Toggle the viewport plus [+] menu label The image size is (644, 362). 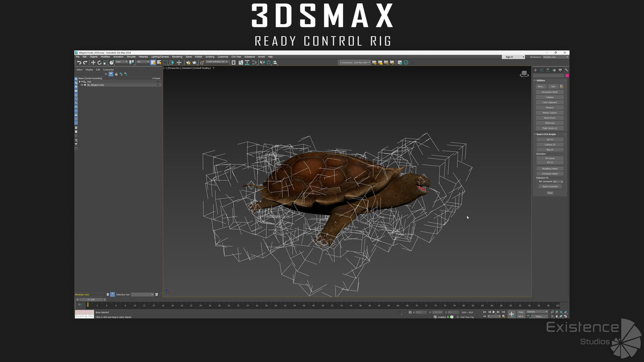pos(165,68)
